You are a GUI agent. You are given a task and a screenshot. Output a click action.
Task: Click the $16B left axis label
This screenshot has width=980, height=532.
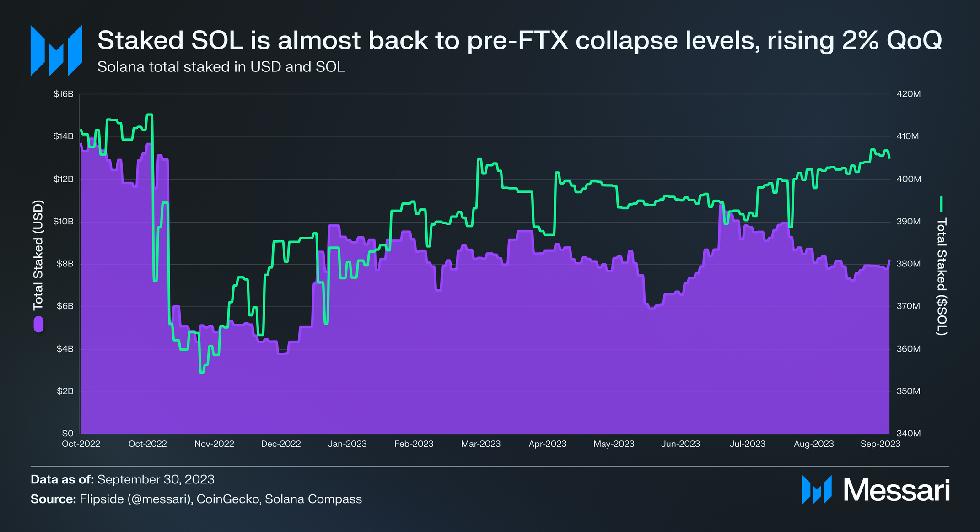pos(64,94)
